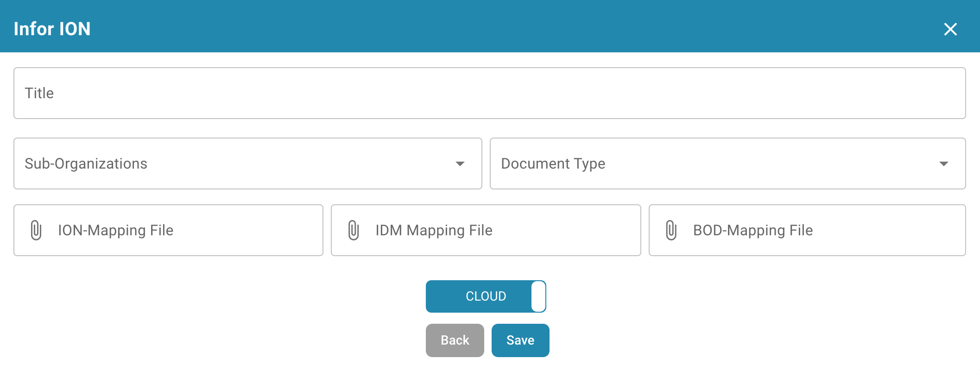Image resolution: width=980 pixels, height=371 pixels.
Task: Click the CLOUD label text on switch
Action: (x=486, y=296)
